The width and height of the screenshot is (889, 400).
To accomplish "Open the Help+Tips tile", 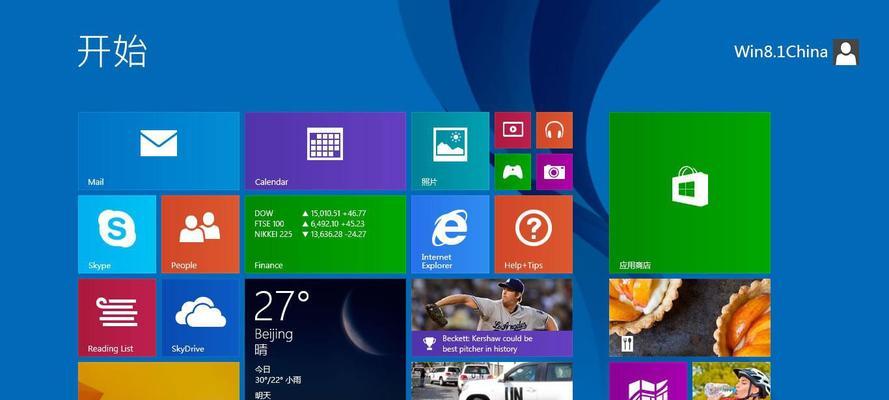I will [x=533, y=234].
